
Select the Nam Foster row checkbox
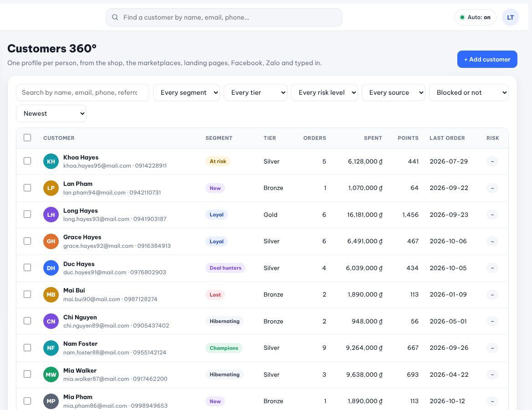[27, 348]
